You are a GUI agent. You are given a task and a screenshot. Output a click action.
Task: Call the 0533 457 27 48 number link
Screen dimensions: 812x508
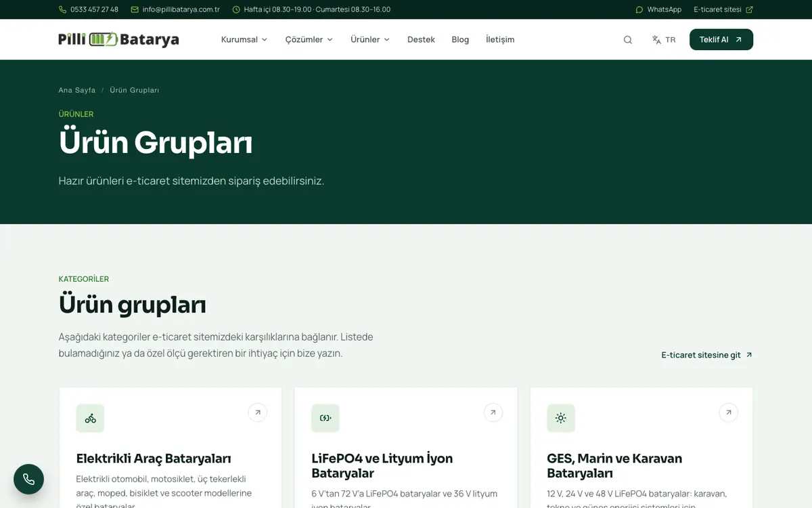click(89, 9)
